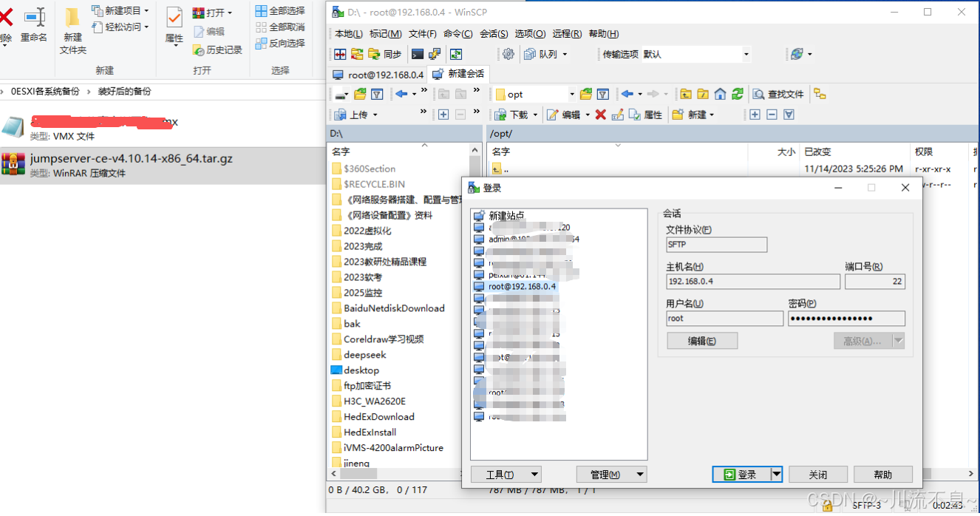This screenshot has width=980, height=516.
Task: Click the 端口号 port number field
Action: pyautogui.click(x=875, y=282)
